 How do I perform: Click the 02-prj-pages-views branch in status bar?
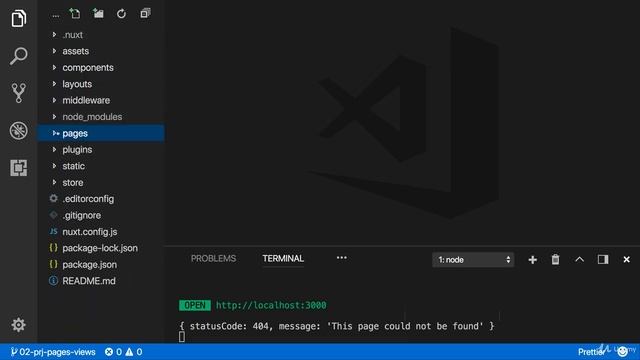click(53, 352)
